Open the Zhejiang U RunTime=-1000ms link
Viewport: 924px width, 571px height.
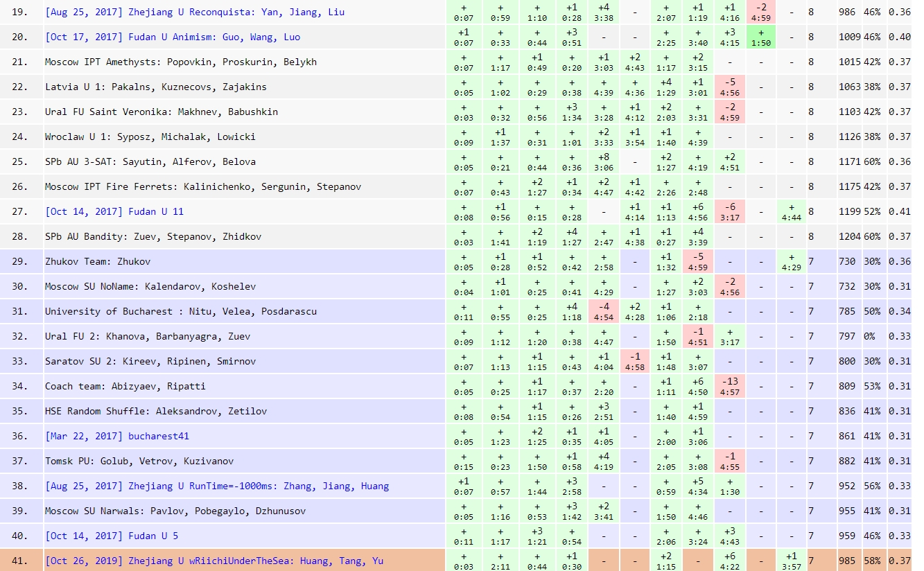(x=217, y=486)
